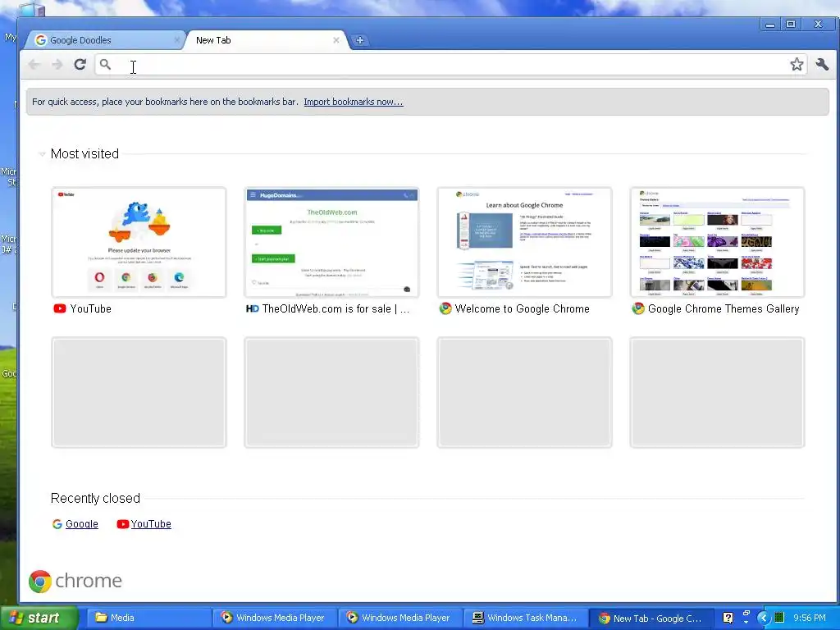Restore down the Chrome window
The image size is (840, 630).
[791, 24]
